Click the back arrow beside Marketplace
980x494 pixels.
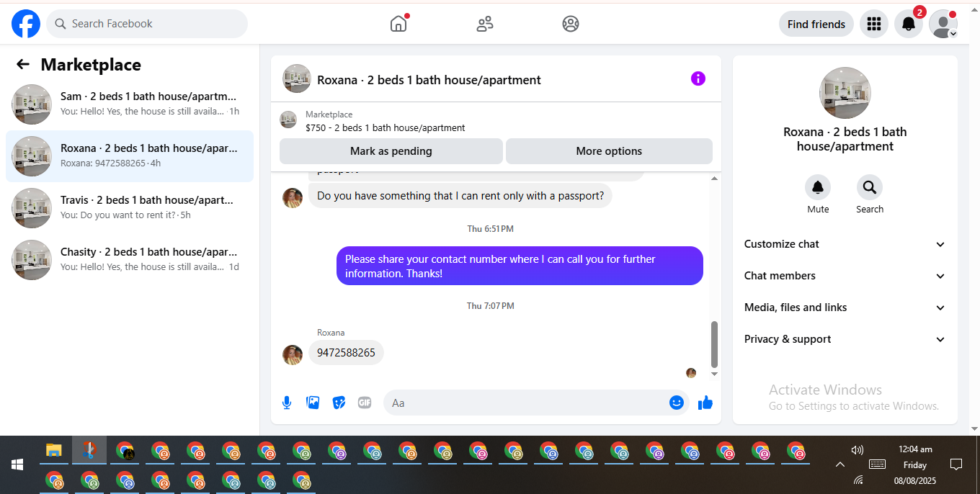23,65
